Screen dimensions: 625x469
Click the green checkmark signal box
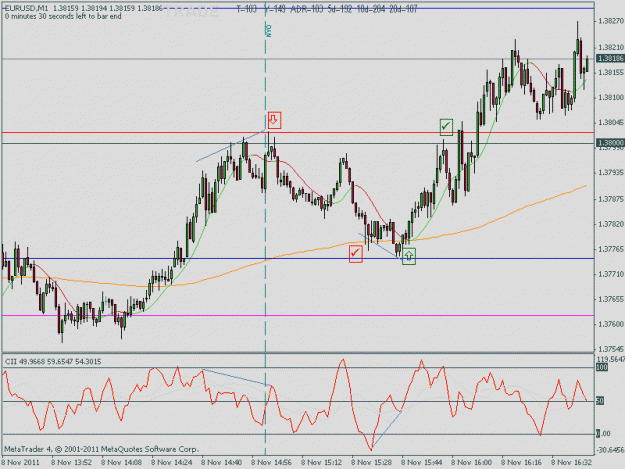446,127
